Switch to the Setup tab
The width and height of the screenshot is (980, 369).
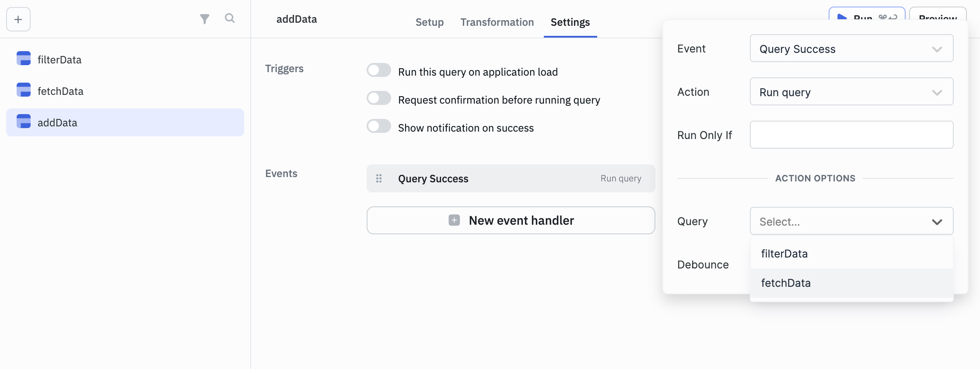[429, 22]
